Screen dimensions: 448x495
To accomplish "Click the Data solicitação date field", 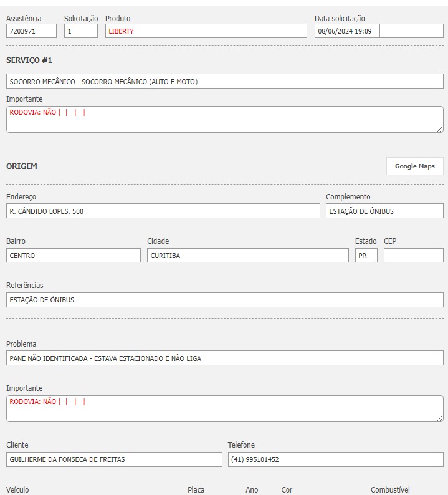I will pyautogui.click(x=346, y=31).
